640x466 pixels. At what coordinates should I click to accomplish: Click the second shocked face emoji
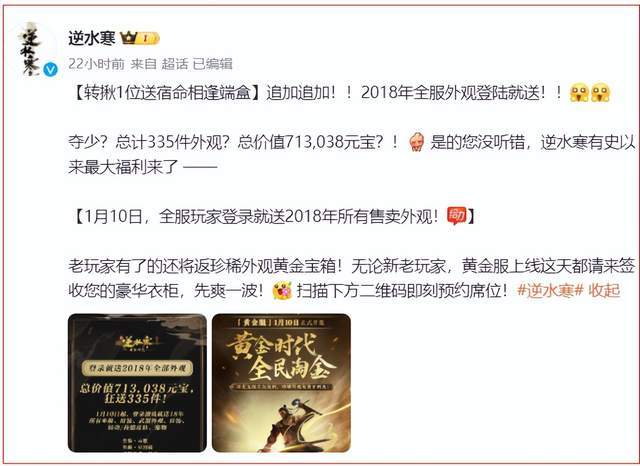600,93
